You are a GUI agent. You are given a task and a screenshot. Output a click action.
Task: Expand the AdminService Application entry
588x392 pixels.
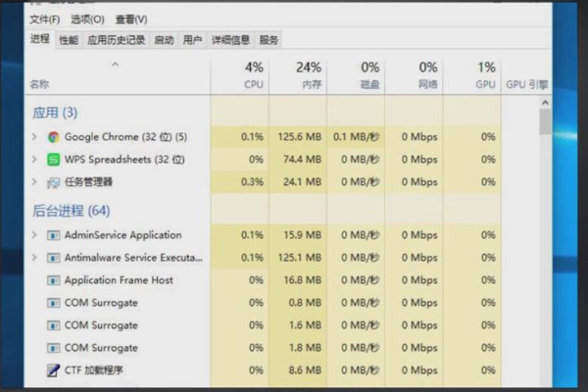click(34, 235)
